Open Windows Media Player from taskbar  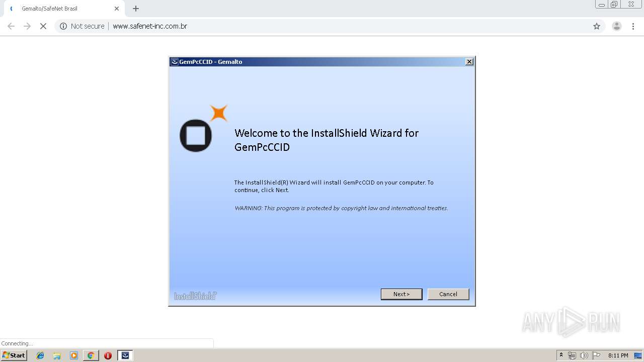(74, 355)
